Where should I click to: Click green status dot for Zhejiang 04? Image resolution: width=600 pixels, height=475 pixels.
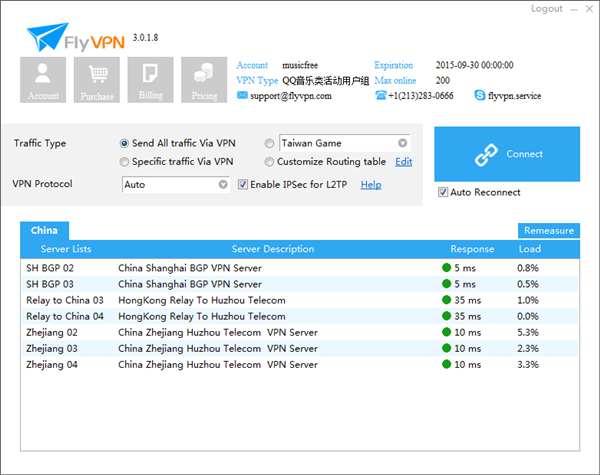point(446,364)
